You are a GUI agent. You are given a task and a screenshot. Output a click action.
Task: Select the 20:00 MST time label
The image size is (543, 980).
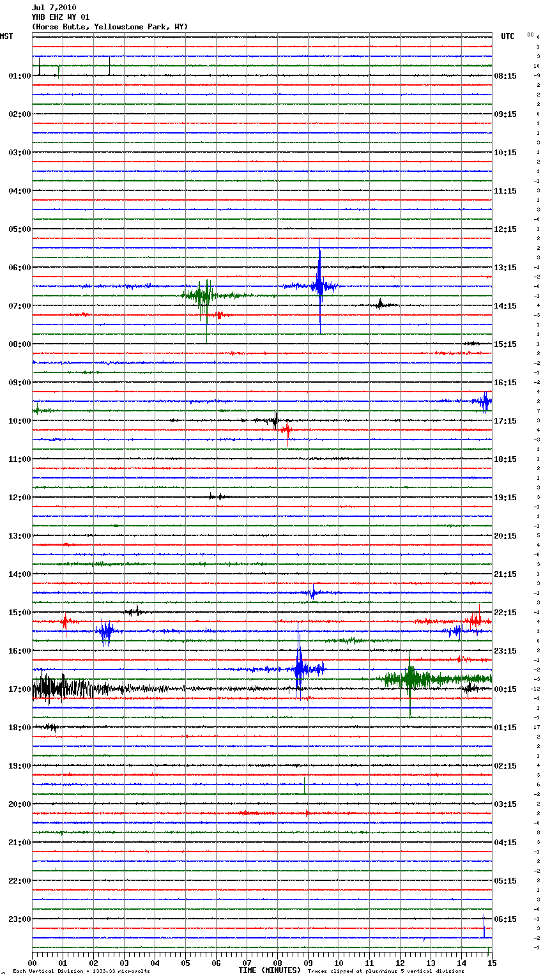tap(20, 804)
